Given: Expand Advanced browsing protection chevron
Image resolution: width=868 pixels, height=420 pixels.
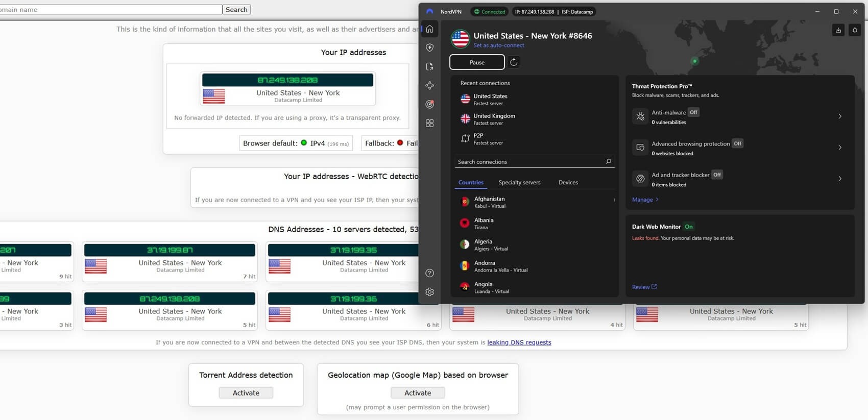Looking at the screenshot, I should [x=840, y=147].
